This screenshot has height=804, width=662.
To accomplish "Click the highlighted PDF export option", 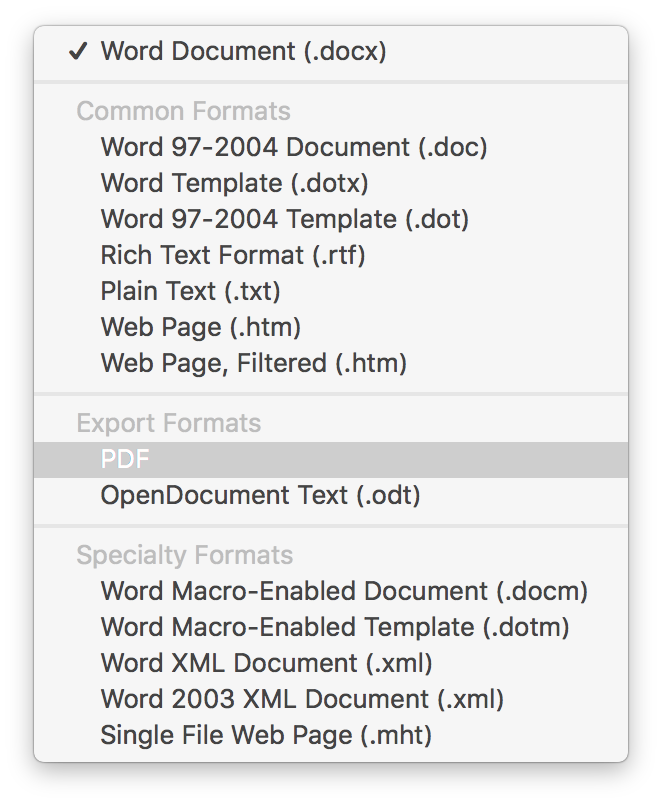I will (331, 459).
